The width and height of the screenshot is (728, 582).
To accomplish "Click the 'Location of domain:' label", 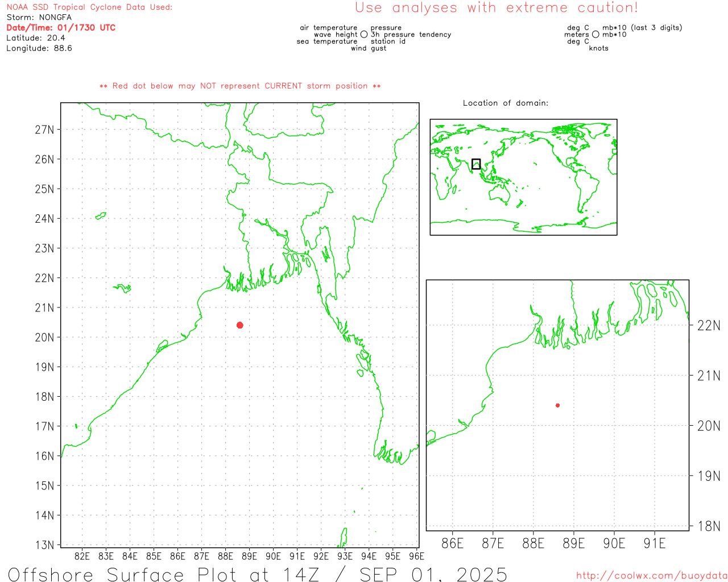I will (x=506, y=103).
